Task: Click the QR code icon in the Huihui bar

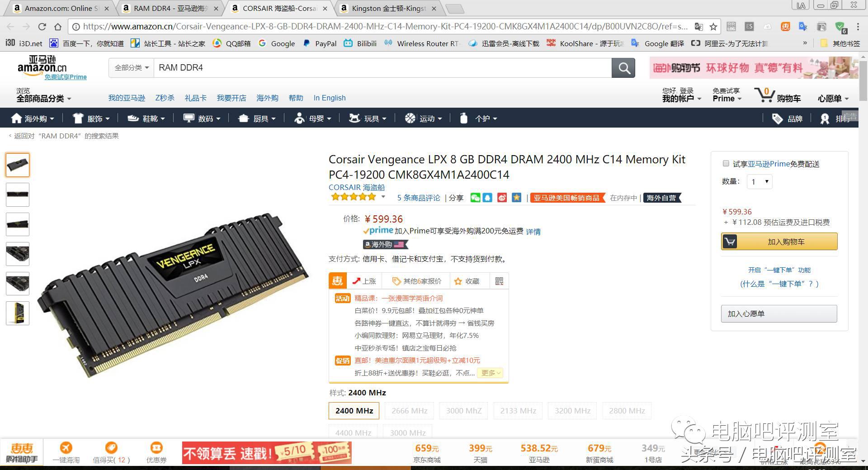Action: tap(499, 281)
